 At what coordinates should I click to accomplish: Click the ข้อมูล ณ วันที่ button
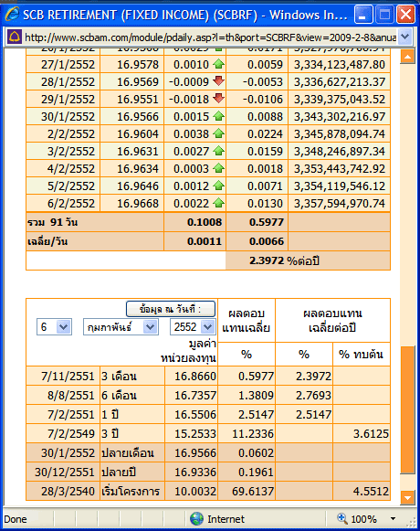coord(171,309)
